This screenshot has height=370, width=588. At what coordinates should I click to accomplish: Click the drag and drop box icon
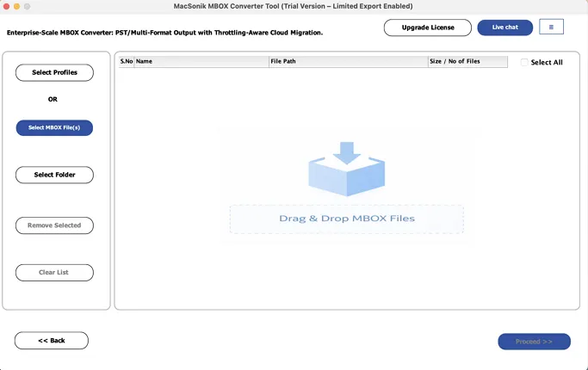(x=346, y=169)
